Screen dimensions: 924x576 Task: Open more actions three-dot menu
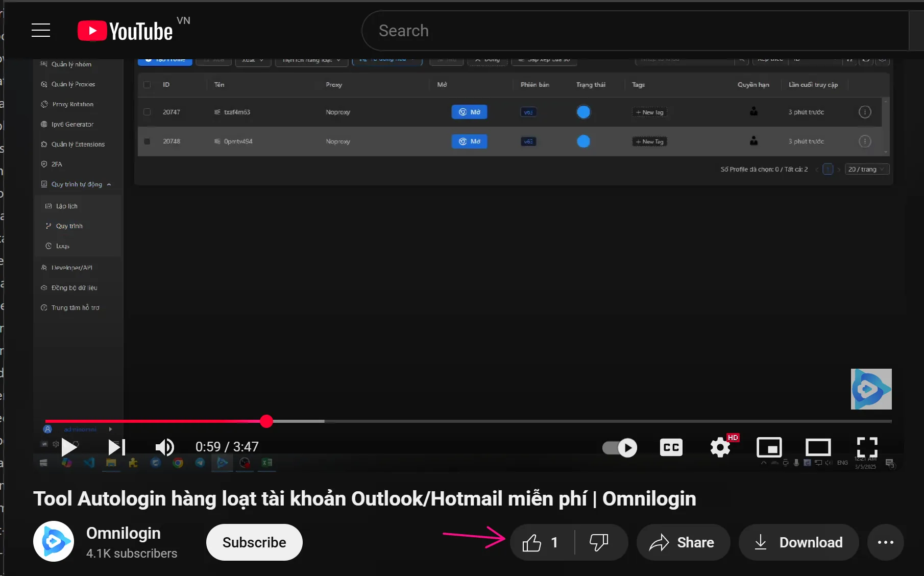[885, 542]
